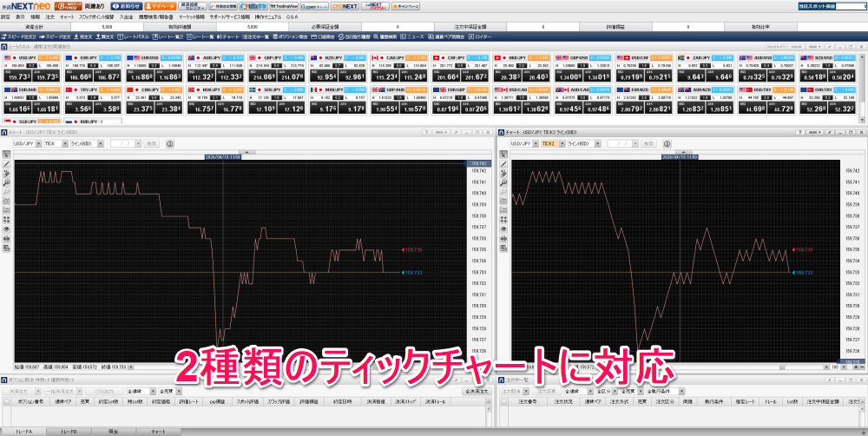Open スピード注文2 from the toolbar

click(18, 36)
